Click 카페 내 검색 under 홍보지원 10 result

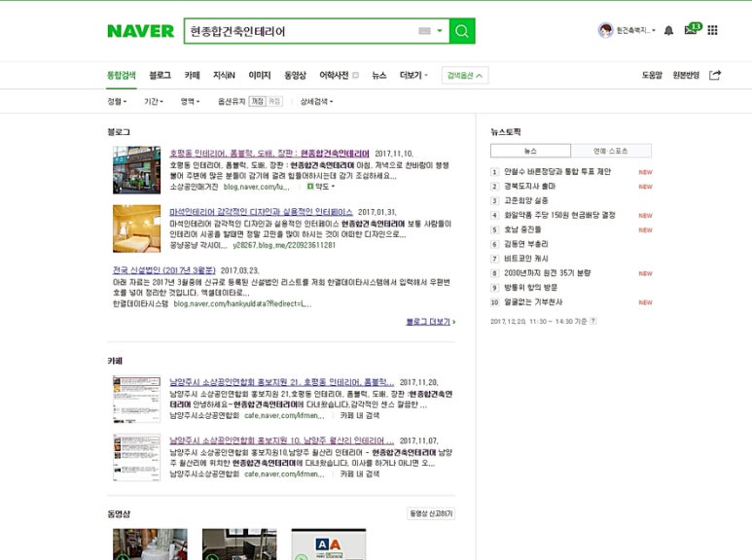[x=360, y=473]
